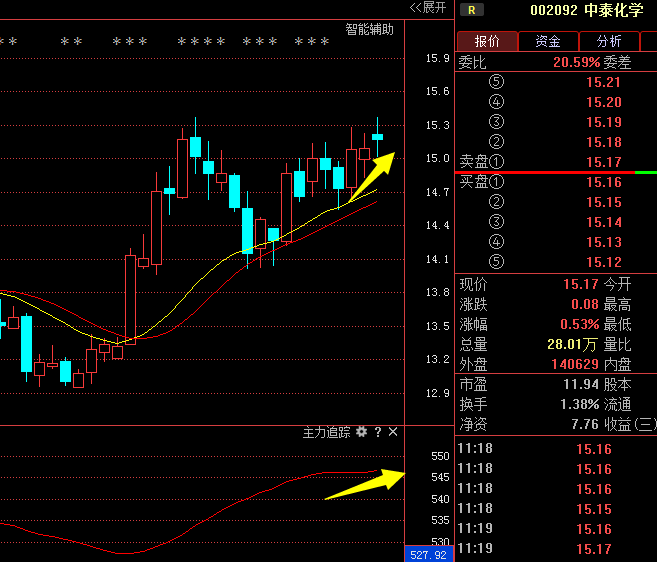Open the 主力追踪 help question mark
This screenshot has height=562, width=657.
378,432
